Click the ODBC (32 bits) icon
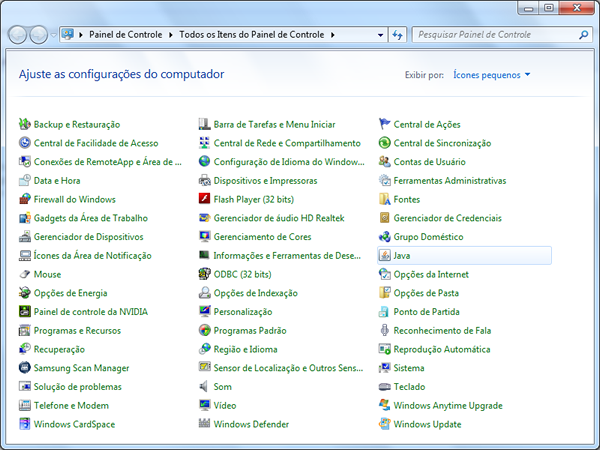This screenshot has width=600, height=450. 205,274
